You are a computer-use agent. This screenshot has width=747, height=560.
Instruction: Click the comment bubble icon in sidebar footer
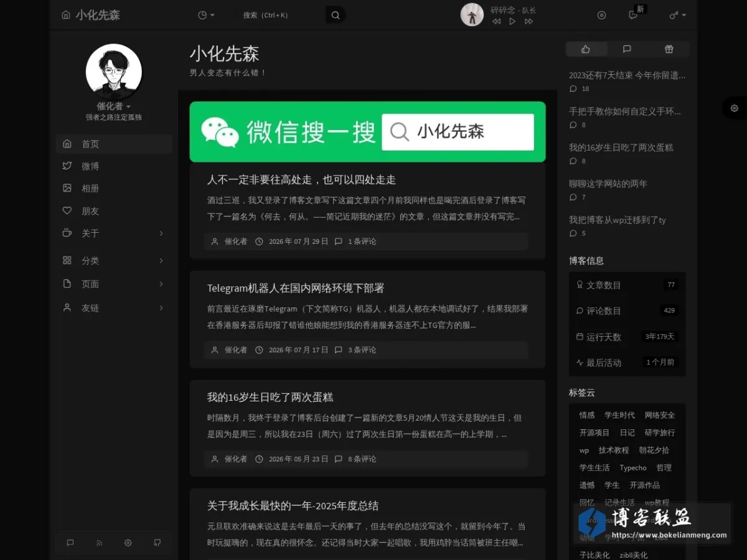click(x=70, y=543)
